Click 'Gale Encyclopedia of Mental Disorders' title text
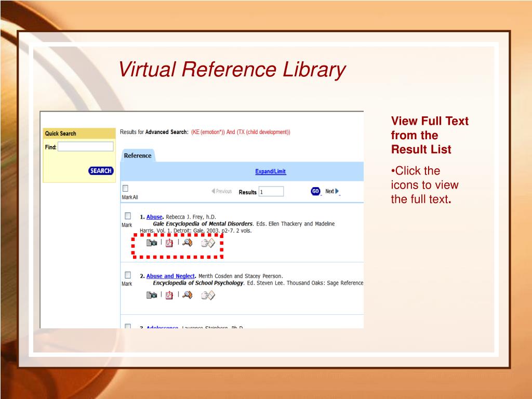Viewport: 532px width, 399px height. (x=203, y=223)
